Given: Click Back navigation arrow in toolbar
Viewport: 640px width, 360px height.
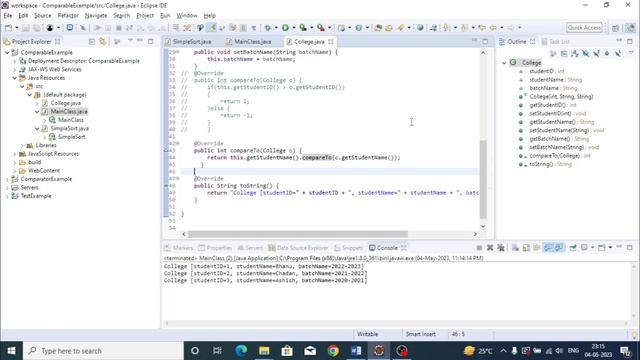Looking at the screenshot, I should click(x=493, y=28).
